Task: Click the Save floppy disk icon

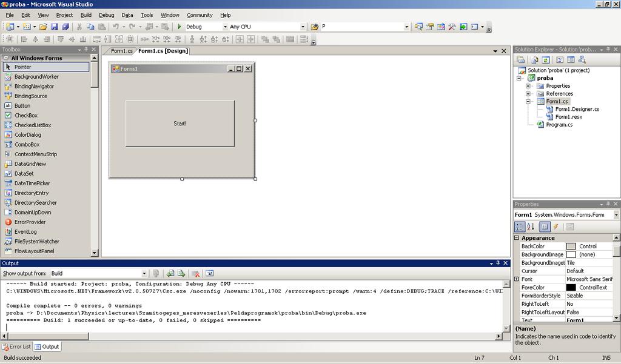Action: [54, 27]
